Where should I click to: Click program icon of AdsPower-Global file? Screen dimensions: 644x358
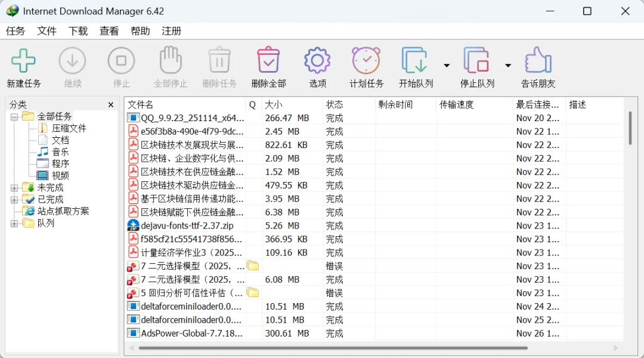(133, 332)
